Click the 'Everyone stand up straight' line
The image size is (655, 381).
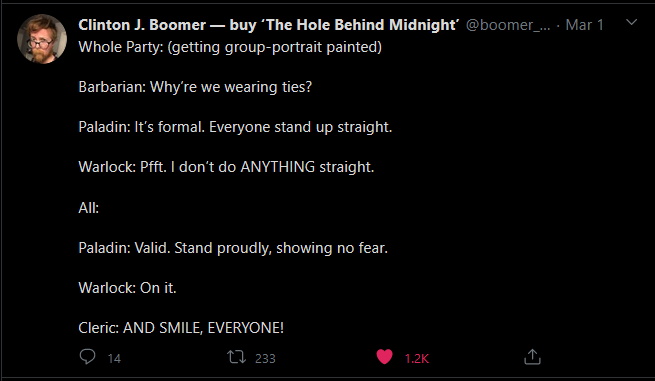(x=236, y=127)
